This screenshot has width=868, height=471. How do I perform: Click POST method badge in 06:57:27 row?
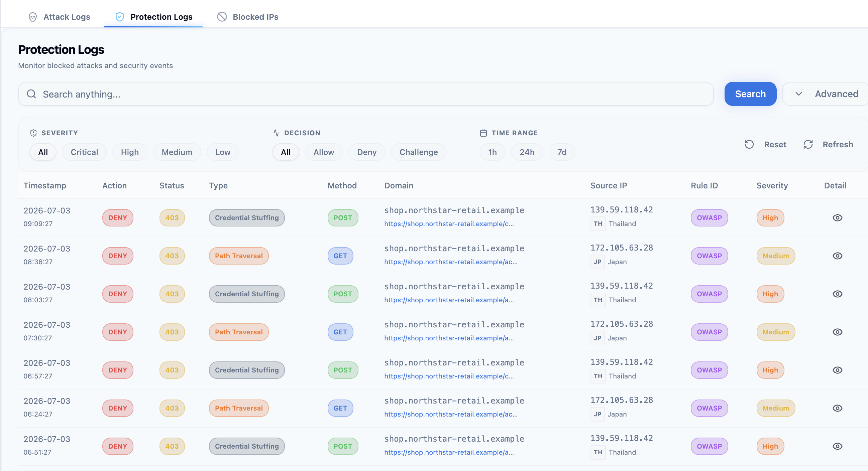pos(343,370)
